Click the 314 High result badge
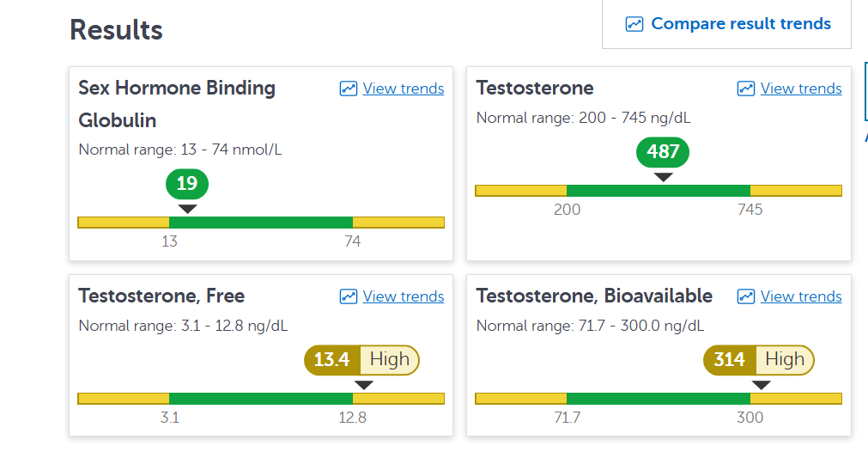 (758, 360)
